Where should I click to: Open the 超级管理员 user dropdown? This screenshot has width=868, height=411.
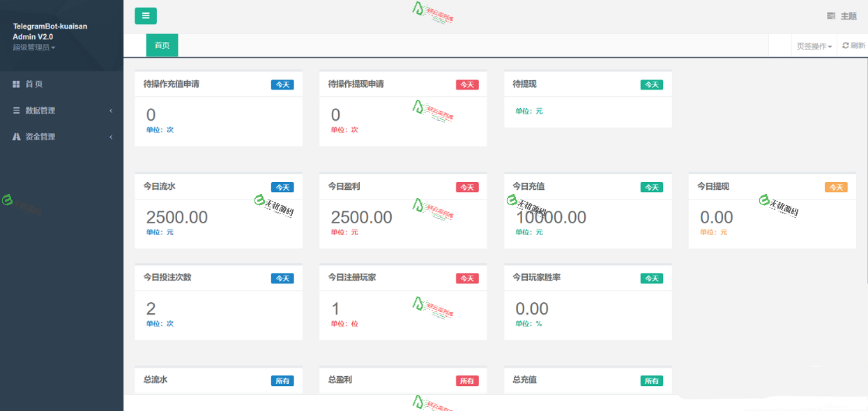[x=33, y=47]
